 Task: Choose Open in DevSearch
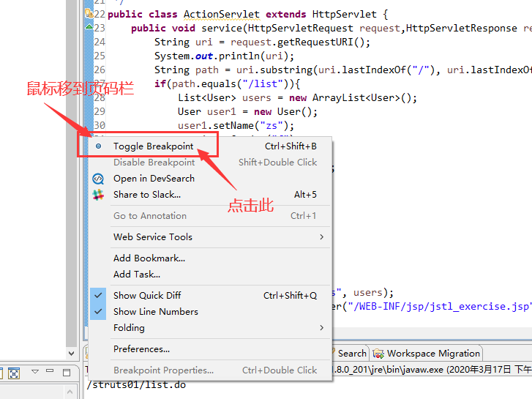tap(210, 179)
